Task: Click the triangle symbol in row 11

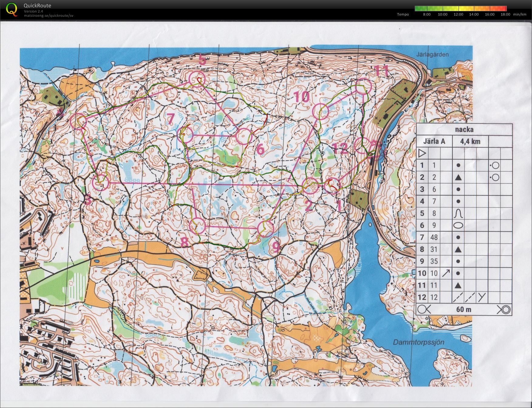Action: pos(458,285)
